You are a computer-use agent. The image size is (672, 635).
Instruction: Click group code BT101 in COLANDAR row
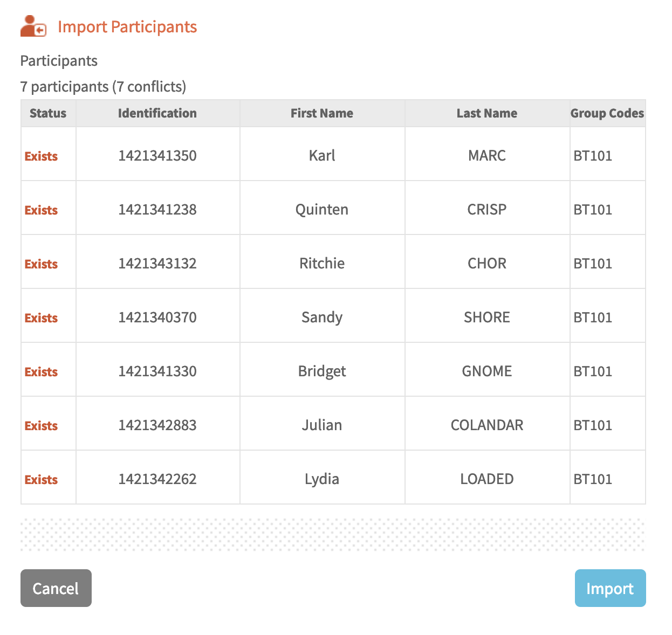593,426
